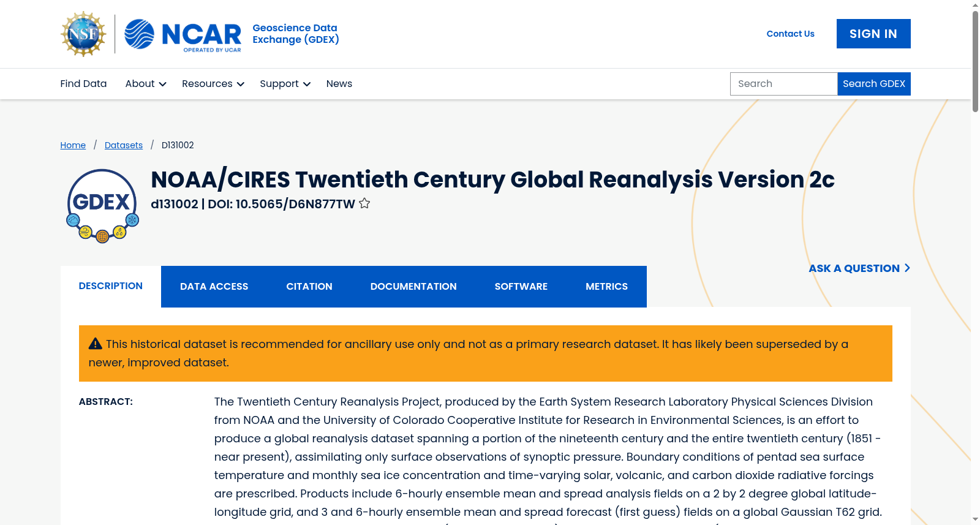The width and height of the screenshot is (980, 525).
Task: Bookmark dataset with the star icon
Action: [364, 203]
